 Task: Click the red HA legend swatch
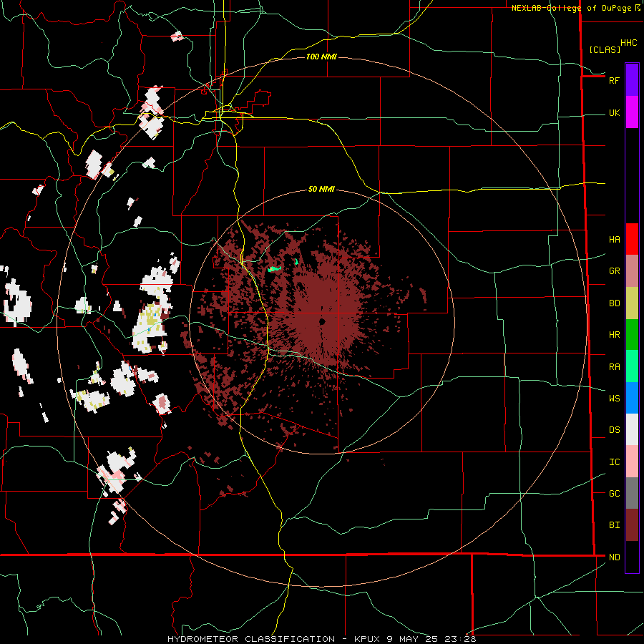point(632,239)
